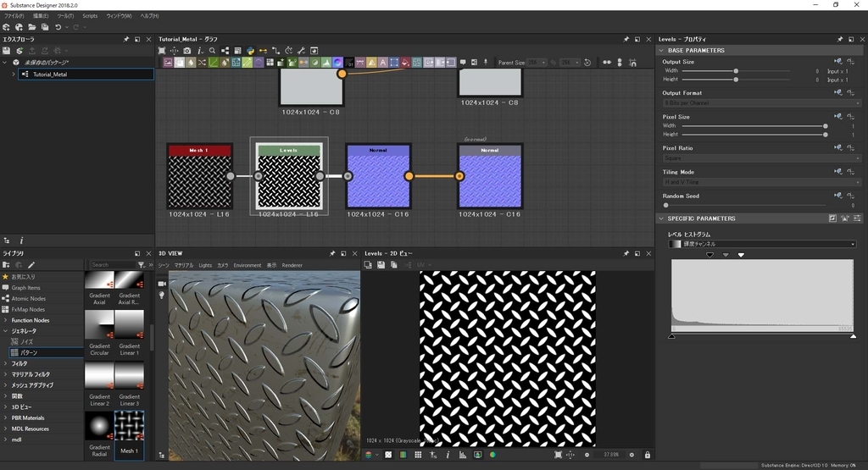Screen dimensions: 868x470
Task: Click the camera icon in graph toolbar
Action: (186, 51)
